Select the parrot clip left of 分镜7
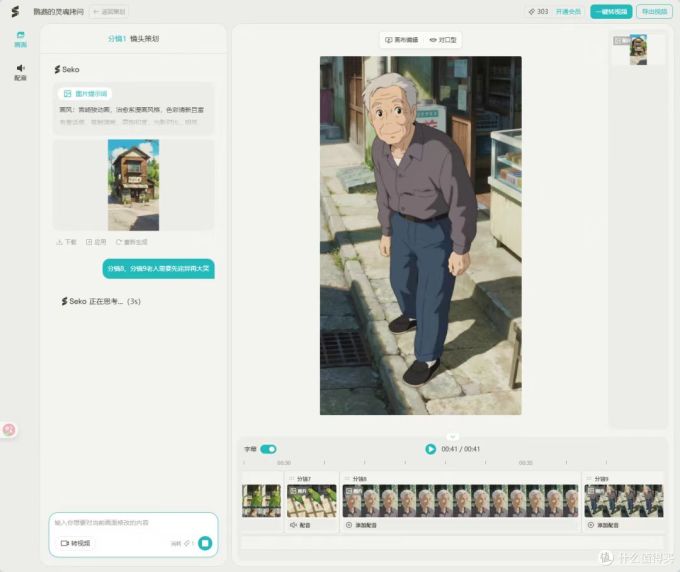The width and height of the screenshot is (680, 572). (x=262, y=501)
